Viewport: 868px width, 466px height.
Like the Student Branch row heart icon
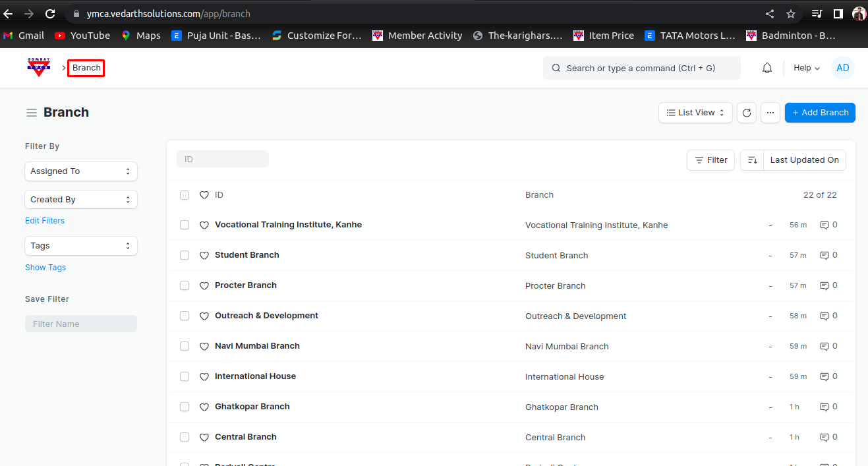[204, 255]
